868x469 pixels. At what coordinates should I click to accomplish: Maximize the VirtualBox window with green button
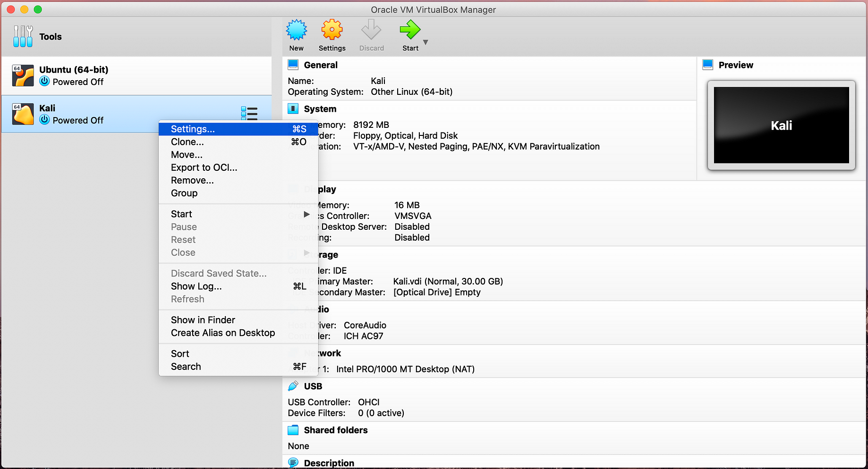(x=38, y=9)
